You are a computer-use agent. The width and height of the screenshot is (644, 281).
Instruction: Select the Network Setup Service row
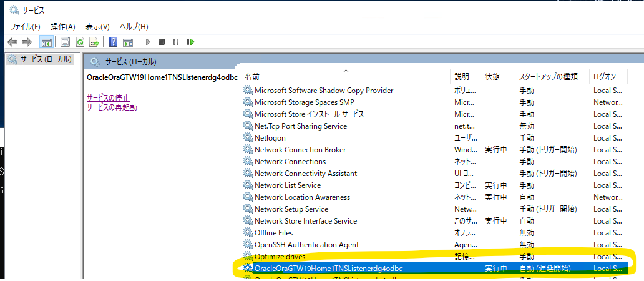(291, 209)
